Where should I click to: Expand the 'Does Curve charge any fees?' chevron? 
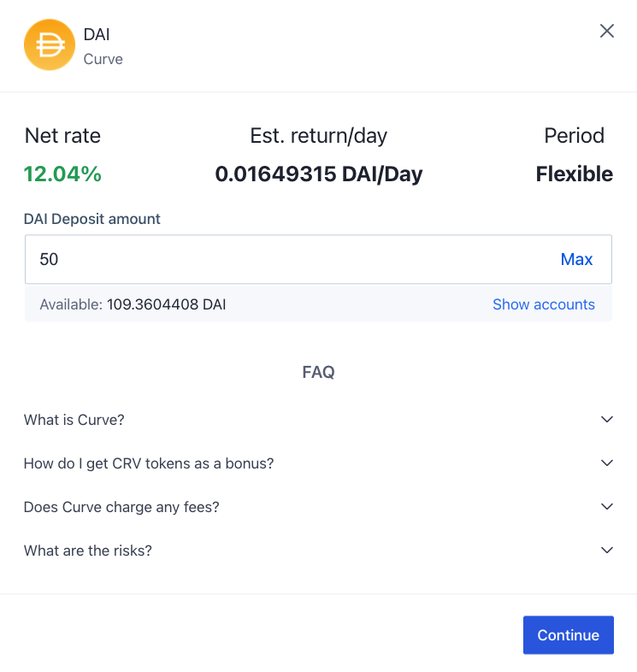pyautogui.click(x=606, y=507)
